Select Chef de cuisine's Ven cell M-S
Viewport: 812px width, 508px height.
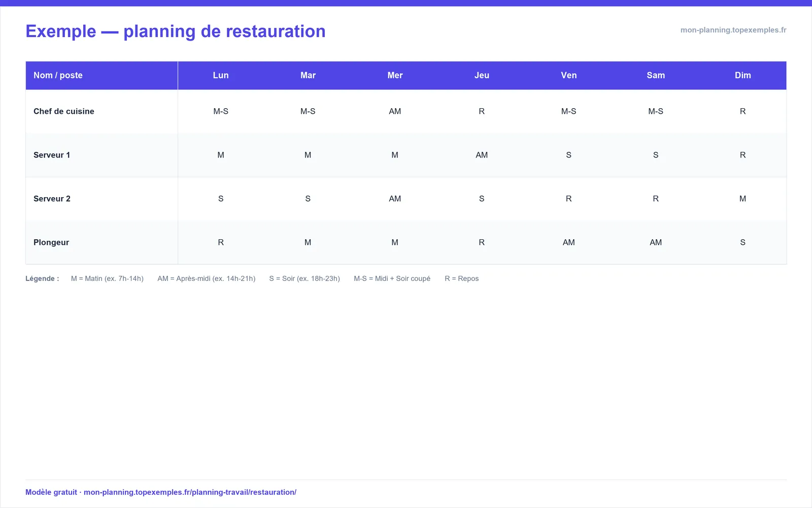569,111
